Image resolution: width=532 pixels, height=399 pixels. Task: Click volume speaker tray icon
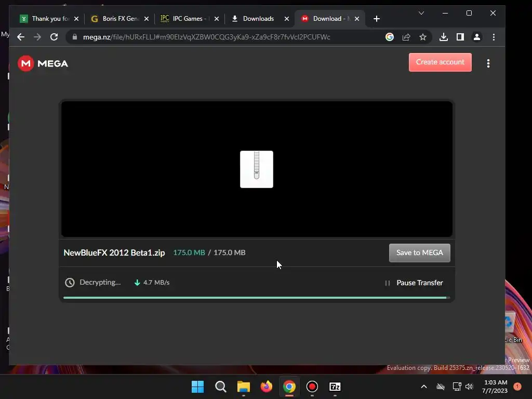469,387
